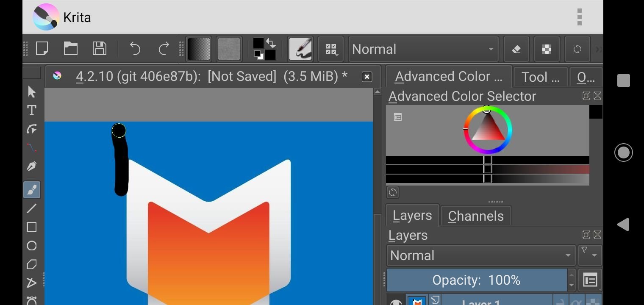644x305 pixels.
Task: Open the layer filter dropdown
Action: click(x=590, y=255)
